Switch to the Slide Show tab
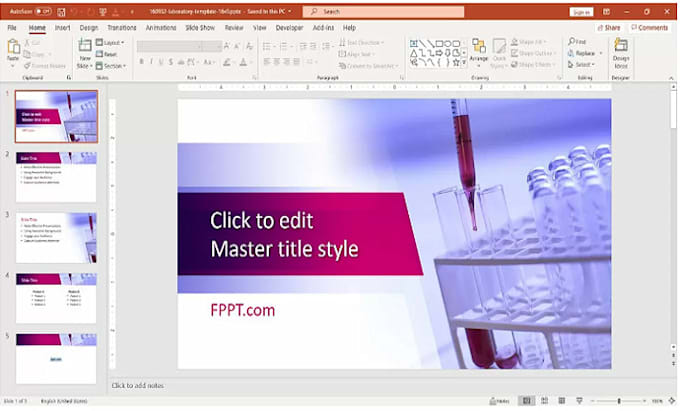 click(200, 28)
